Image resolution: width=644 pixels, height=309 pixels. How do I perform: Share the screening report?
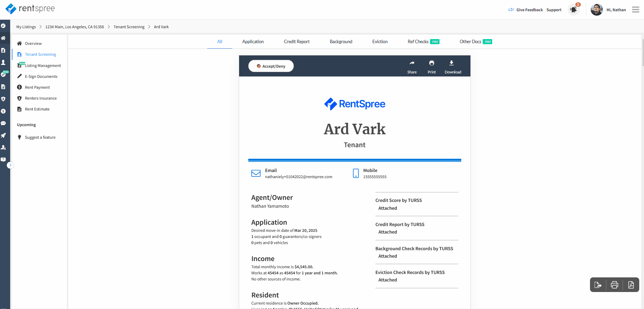[412, 66]
